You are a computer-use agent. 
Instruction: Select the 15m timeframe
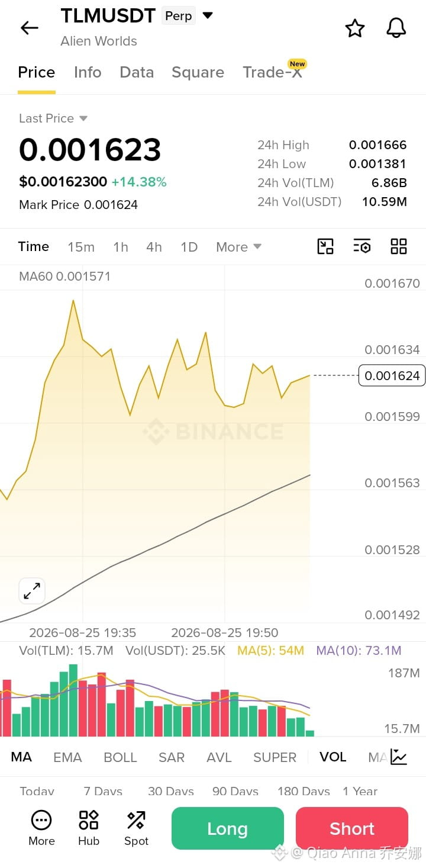(81, 247)
